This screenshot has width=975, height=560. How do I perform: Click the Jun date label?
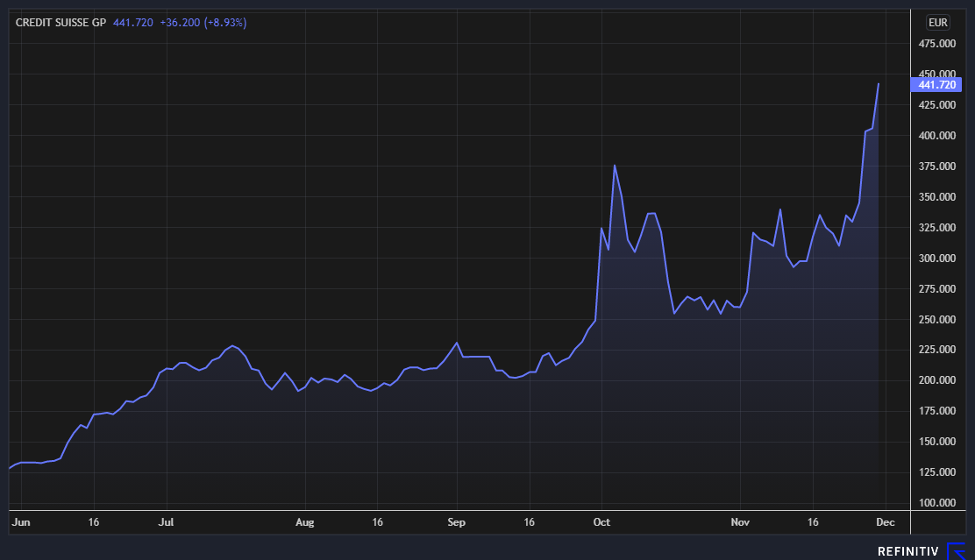20,522
